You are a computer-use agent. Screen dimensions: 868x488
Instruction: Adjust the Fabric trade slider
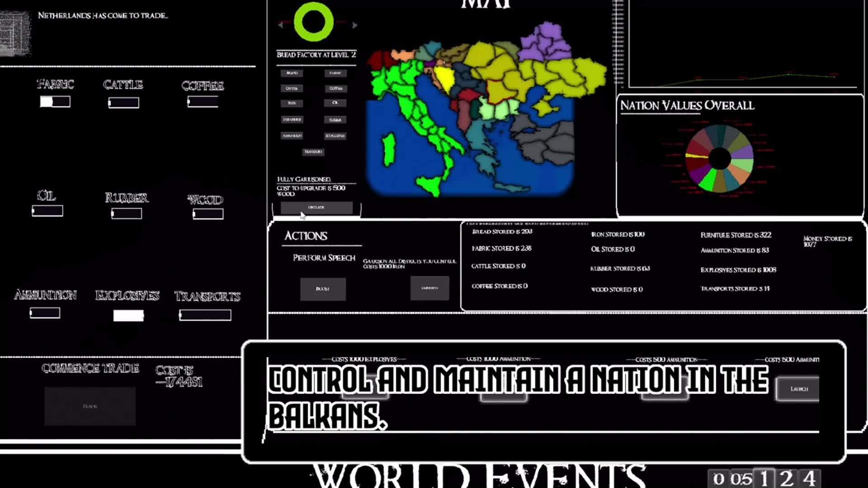pyautogui.click(x=55, y=102)
